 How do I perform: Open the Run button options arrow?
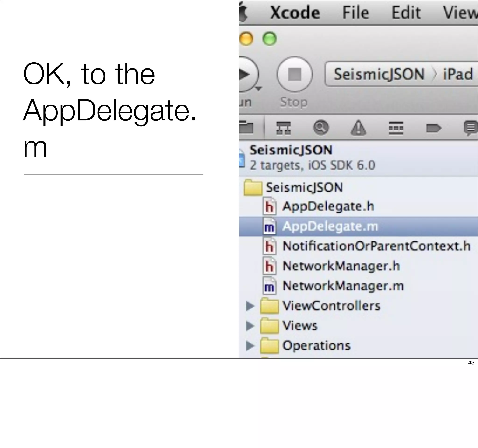(258, 89)
